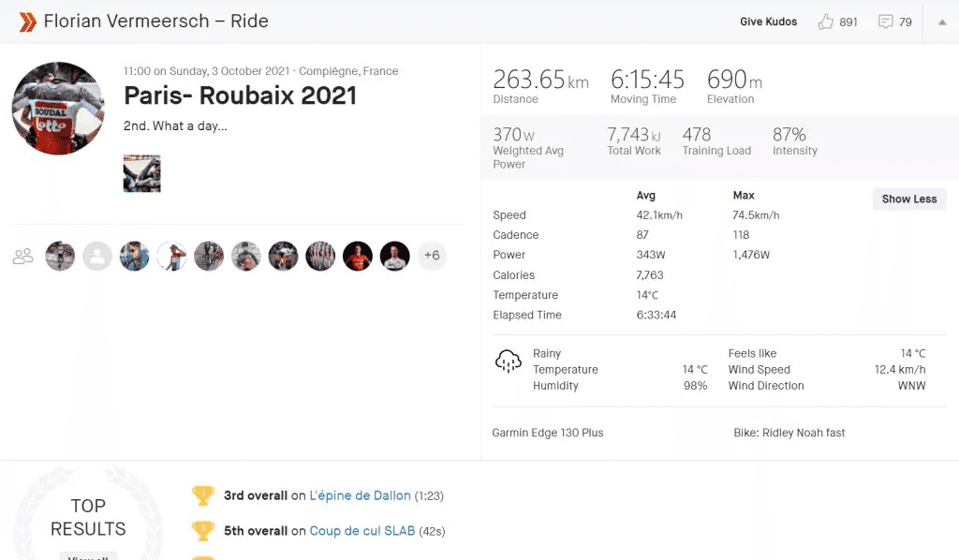Click the blank default profile avatar
Image resolution: width=959 pixels, height=560 pixels.
click(97, 256)
